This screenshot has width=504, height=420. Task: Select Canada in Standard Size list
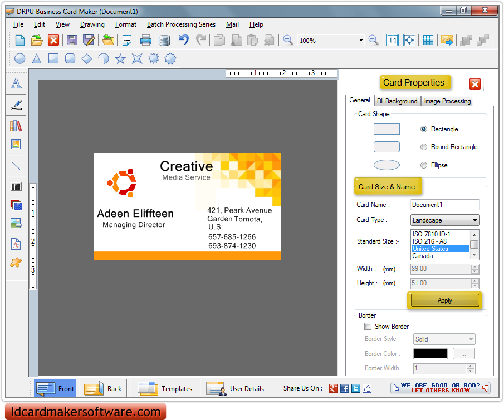coord(440,256)
